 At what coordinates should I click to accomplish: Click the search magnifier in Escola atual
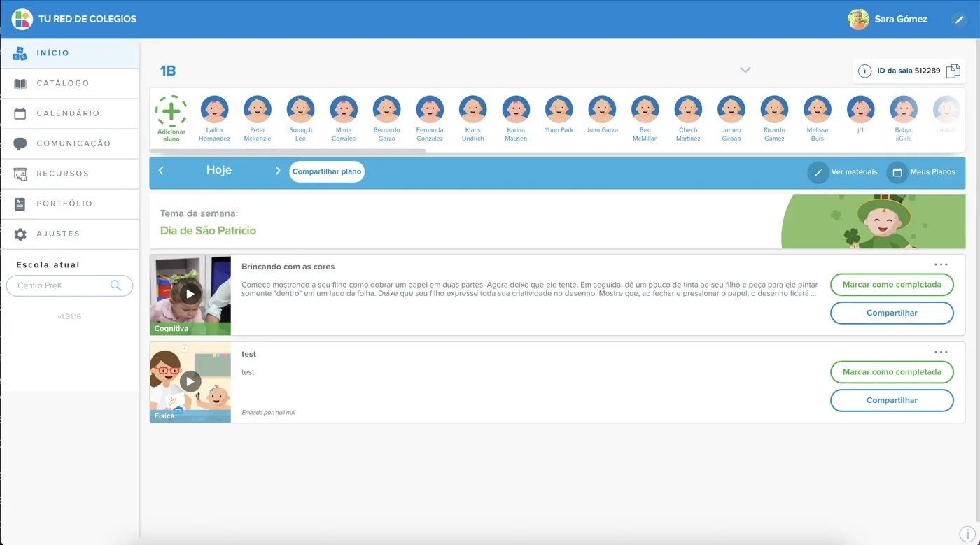coord(115,285)
